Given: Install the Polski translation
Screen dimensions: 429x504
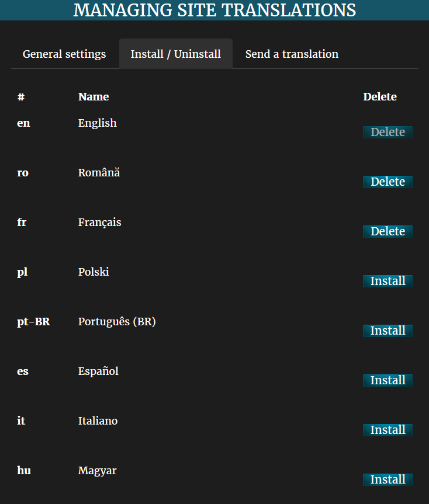Looking at the screenshot, I should coord(388,281).
